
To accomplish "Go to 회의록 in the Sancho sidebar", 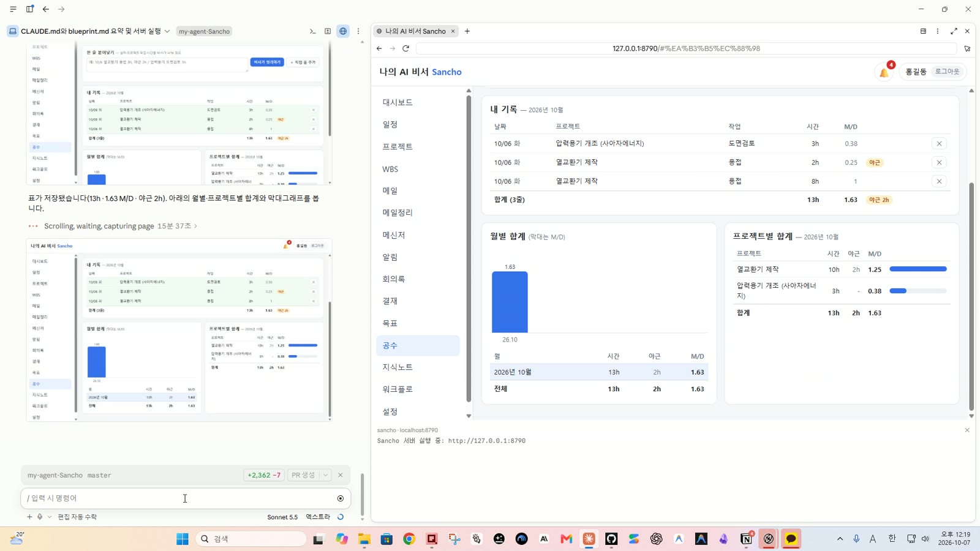I will coord(394,279).
